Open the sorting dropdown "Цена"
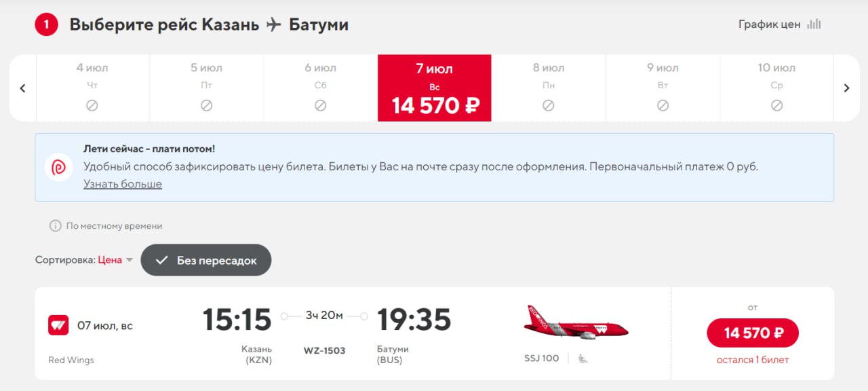Viewport: 868px width, 391px height. 115,260
